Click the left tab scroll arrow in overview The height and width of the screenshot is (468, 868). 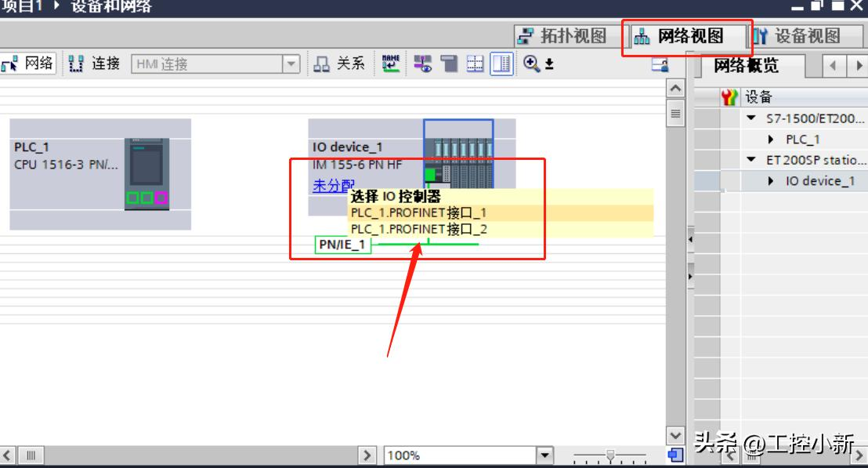833,66
